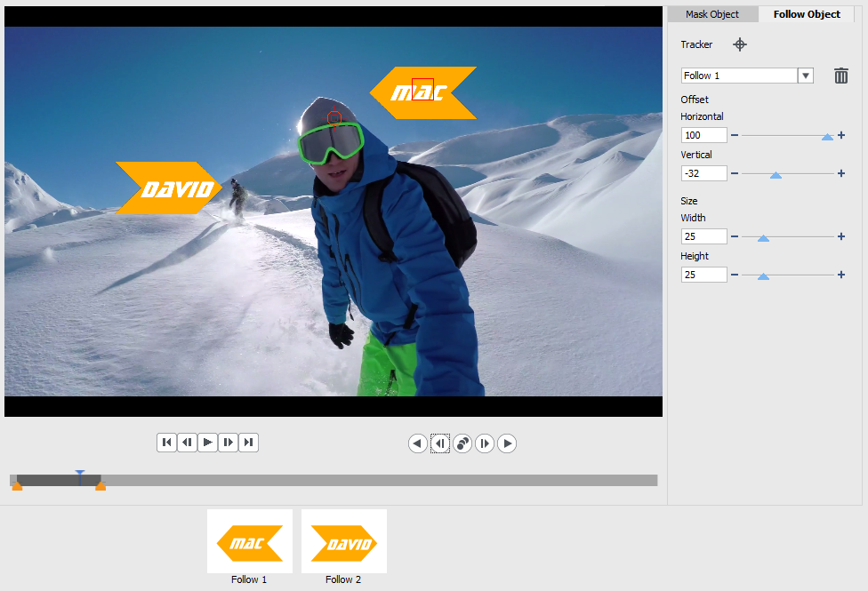The image size is (868, 591).
Task: Jump to end with the square skip-forward button
Action: click(x=249, y=443)
